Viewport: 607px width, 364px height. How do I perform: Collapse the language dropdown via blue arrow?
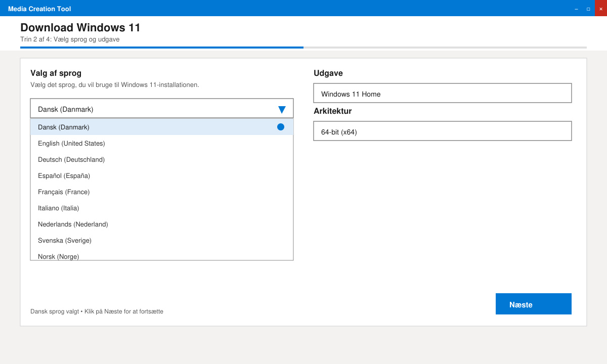pos(282,109)
